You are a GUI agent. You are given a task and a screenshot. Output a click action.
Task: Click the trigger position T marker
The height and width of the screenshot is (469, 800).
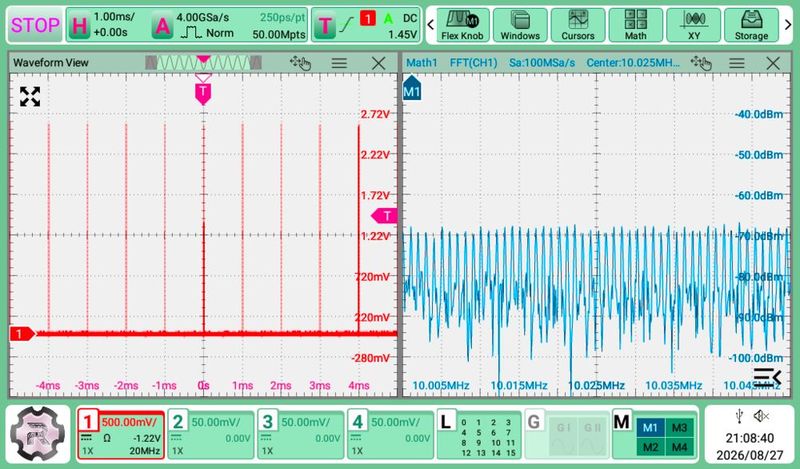(x=203, y=93)
